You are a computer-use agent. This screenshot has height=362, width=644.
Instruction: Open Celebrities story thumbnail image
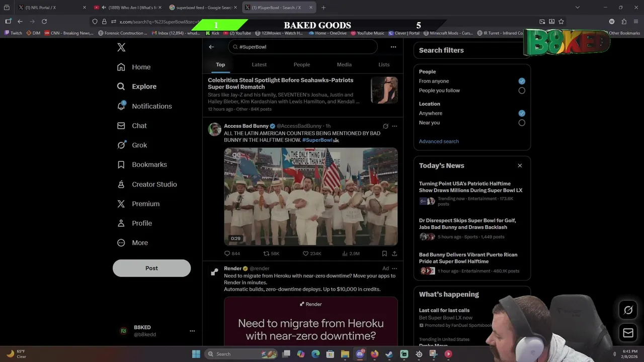pos(384,90)
